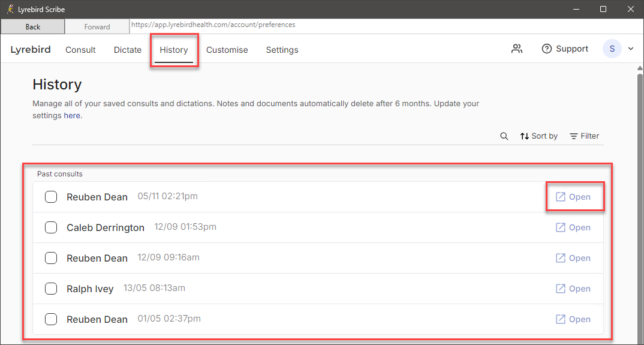The height and width of the screenshot is (345, 644).
Task: Click the Ralph Ivey name
Action: 90,289
